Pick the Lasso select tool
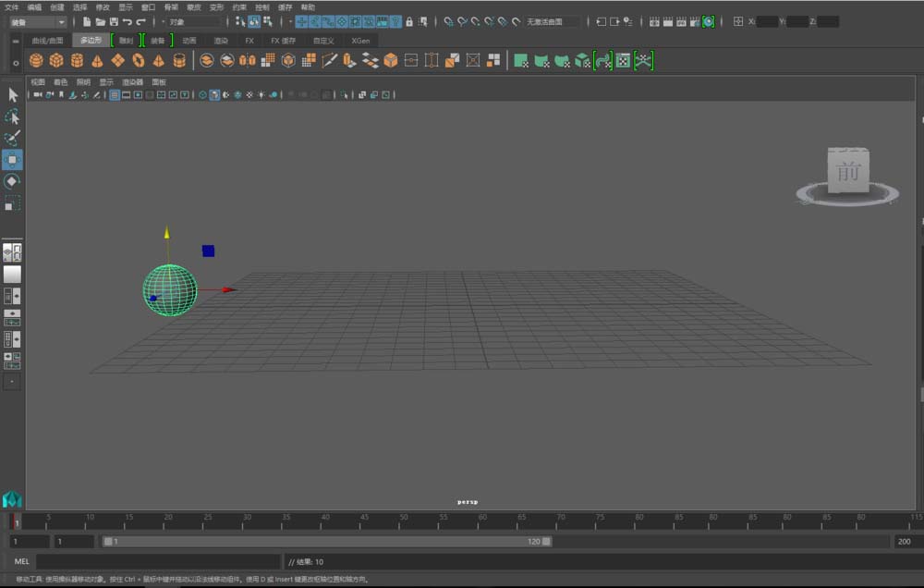924x588 pixels. coord(12,117)
